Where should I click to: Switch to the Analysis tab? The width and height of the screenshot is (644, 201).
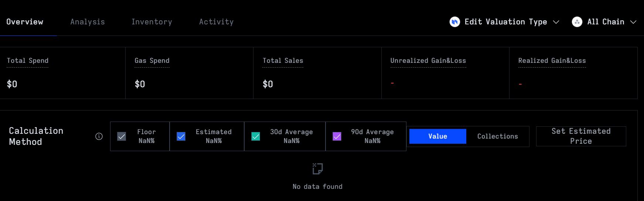[x=88, y=22]
